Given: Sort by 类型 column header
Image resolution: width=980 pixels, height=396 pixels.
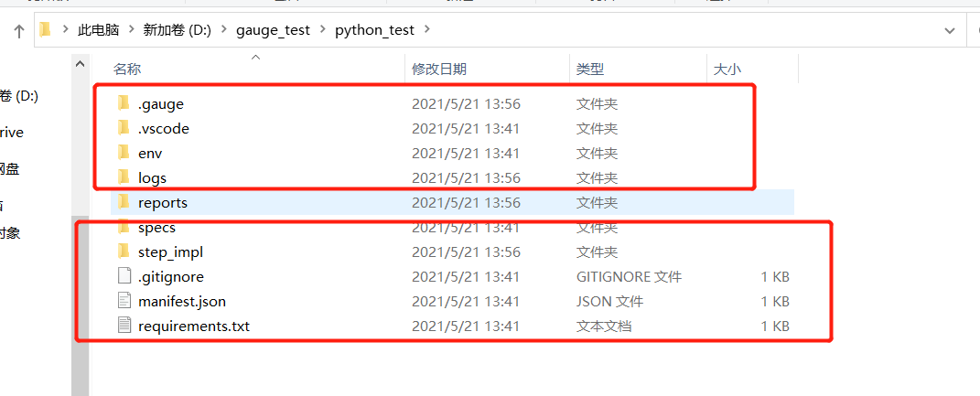Looking at the screenshot, I should click(x=589, y=70).
